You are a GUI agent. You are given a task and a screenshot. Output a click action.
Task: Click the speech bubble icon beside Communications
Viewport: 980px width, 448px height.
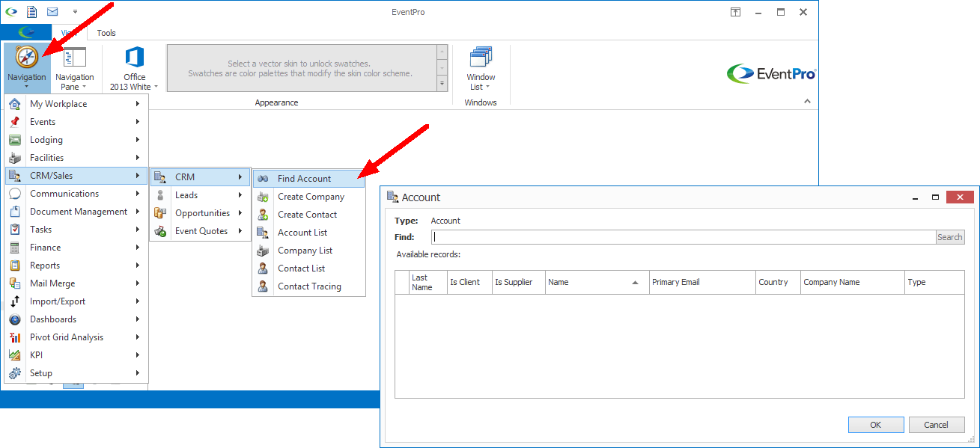point(15,194)
